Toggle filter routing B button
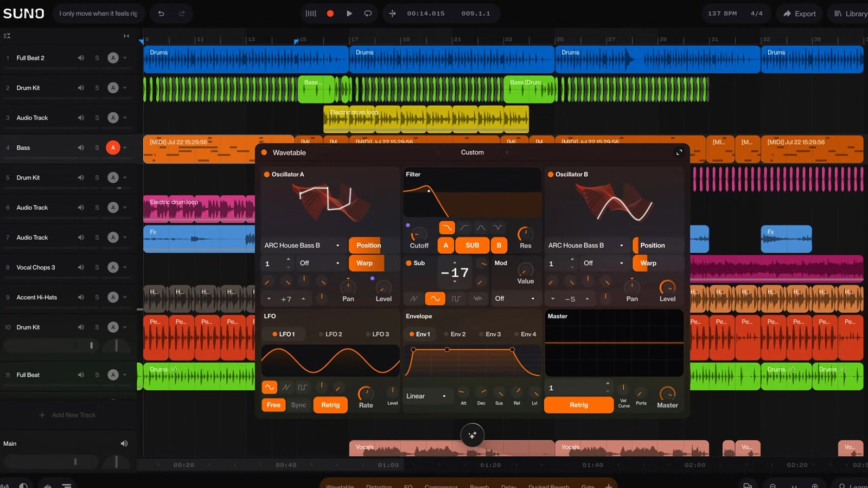This screenshot has width=868, height=488. [x=499, y=245]
